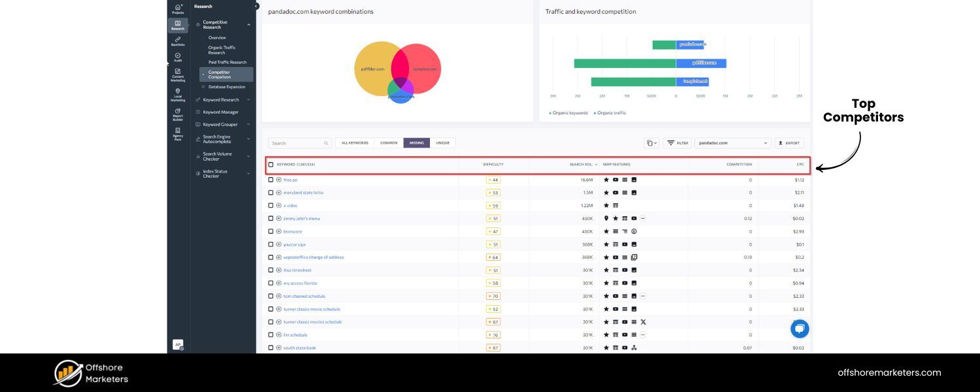Select the Backlinks icon in the sidebar
980x392 pixels.
[x=178, y=41]
